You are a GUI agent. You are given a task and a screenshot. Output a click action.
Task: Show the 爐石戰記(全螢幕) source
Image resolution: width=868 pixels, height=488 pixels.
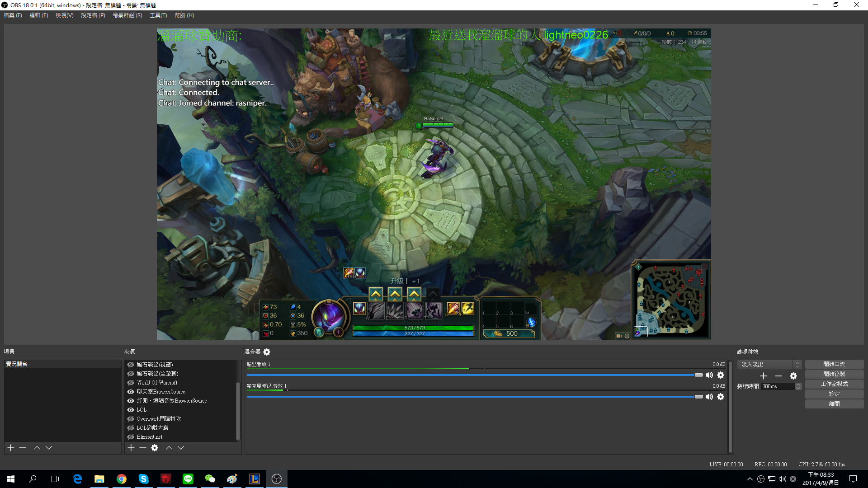click(x=131, y=374)
